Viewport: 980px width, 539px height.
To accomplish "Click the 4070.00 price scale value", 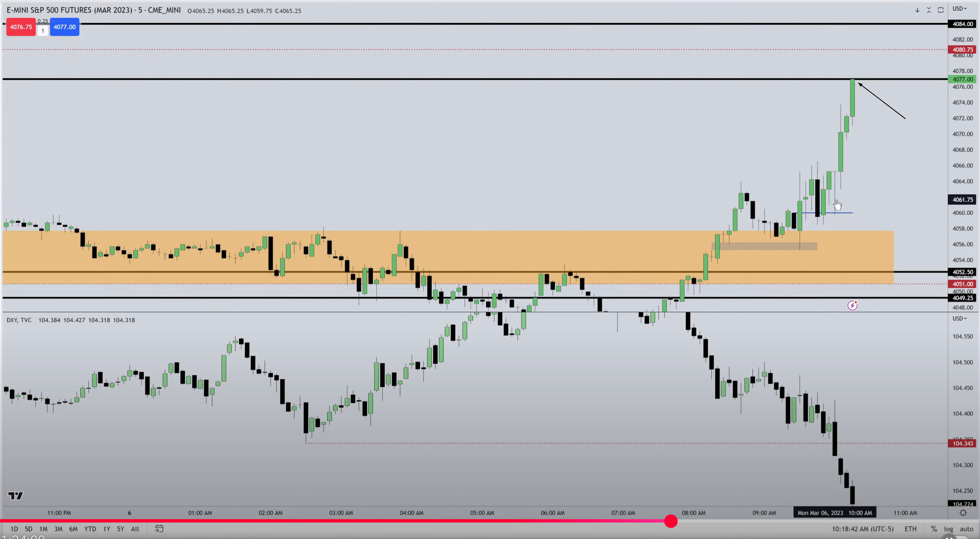I will tap(963, 134).
